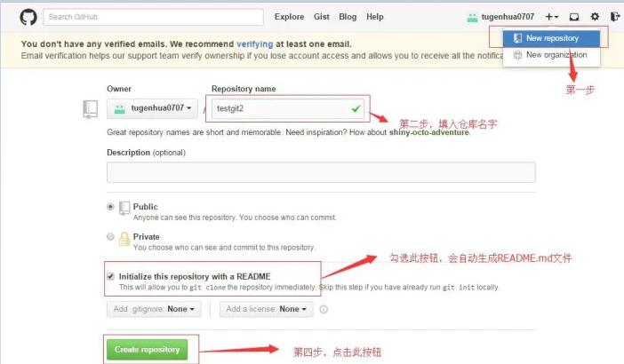Open the Gist link in header
This screenshot has height=364, width=624.
321,17
